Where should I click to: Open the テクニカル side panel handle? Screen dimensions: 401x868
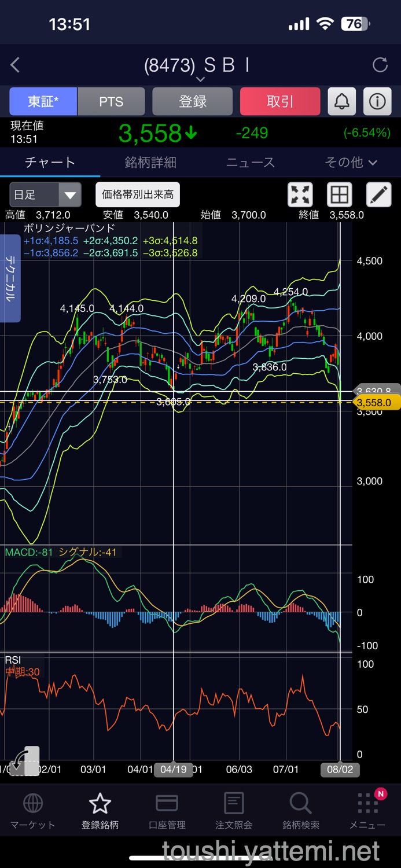point(10,278)
